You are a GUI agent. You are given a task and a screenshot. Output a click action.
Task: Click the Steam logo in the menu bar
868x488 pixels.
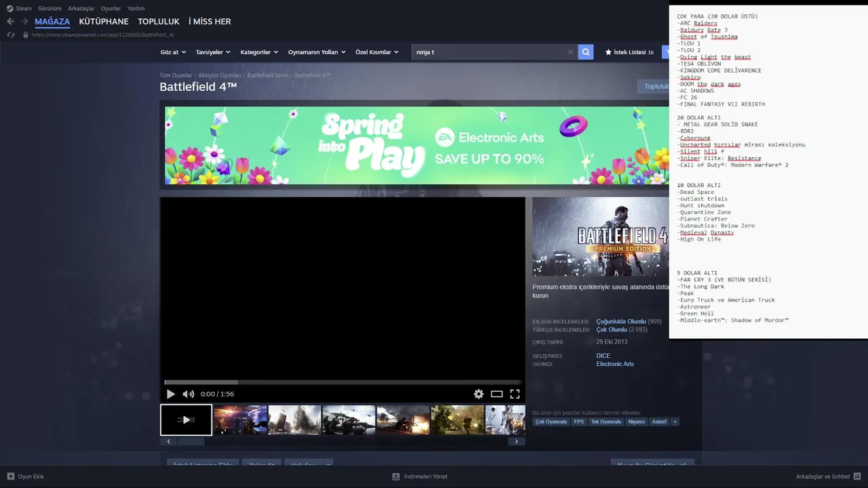coord(9,9)
